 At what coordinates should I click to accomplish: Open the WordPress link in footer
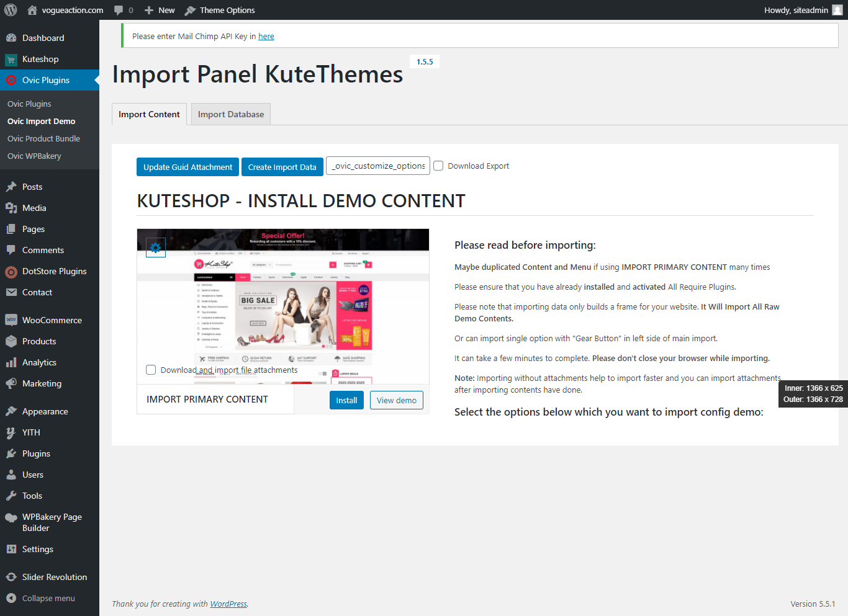click(228, 604)
